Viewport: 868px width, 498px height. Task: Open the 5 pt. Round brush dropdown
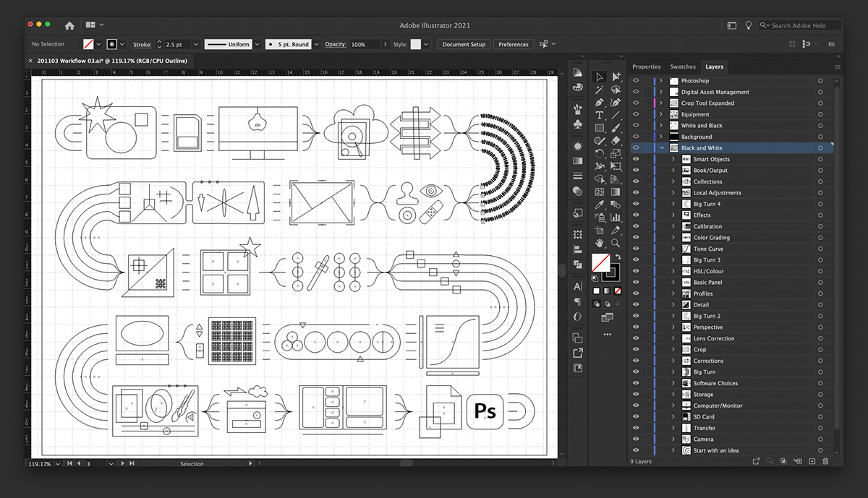(x=316, y=44)
